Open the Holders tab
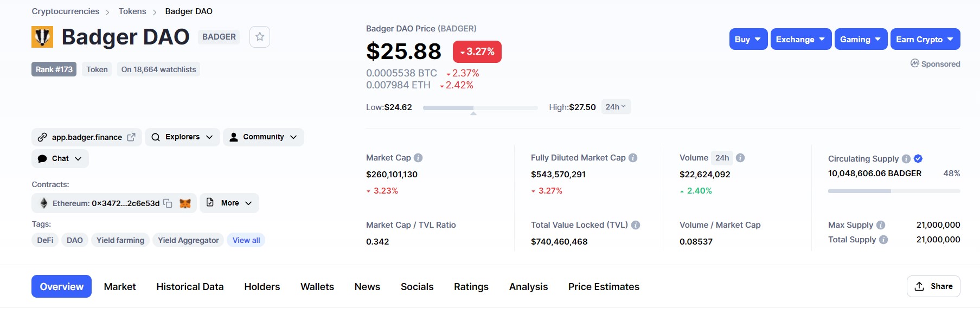The image size is (980, 321). coord(262,286)
